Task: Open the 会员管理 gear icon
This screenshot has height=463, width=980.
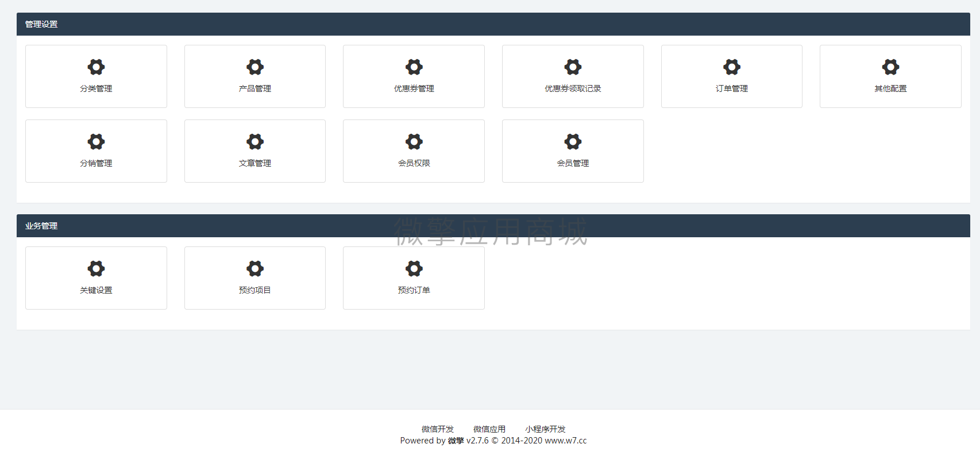Action: click(x=573, y=142)
